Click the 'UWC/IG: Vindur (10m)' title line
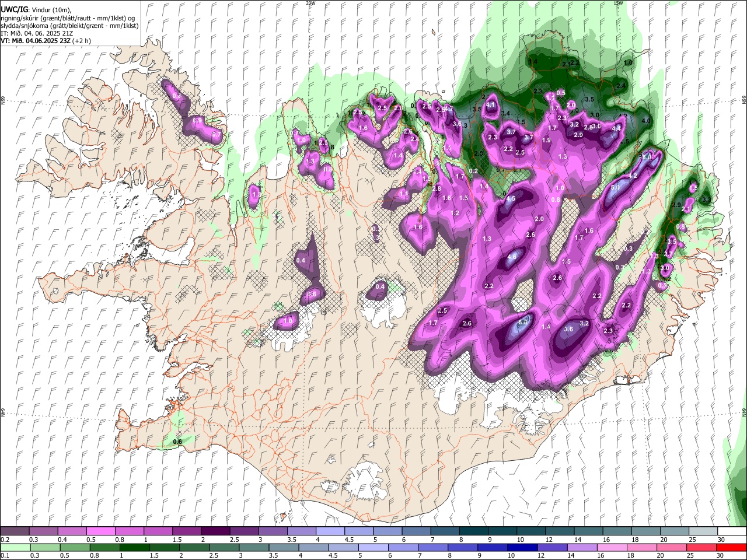The width and height of the screenshot is (747, 560). pos(36,10)
